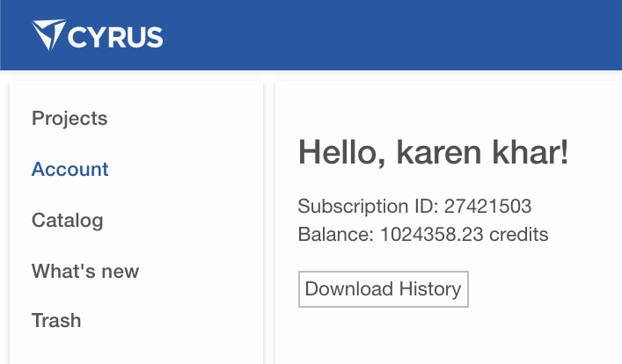This screenshot has height=364, width=622.
Task: Click the subscription number 27421503
Action: pos(487,207)
